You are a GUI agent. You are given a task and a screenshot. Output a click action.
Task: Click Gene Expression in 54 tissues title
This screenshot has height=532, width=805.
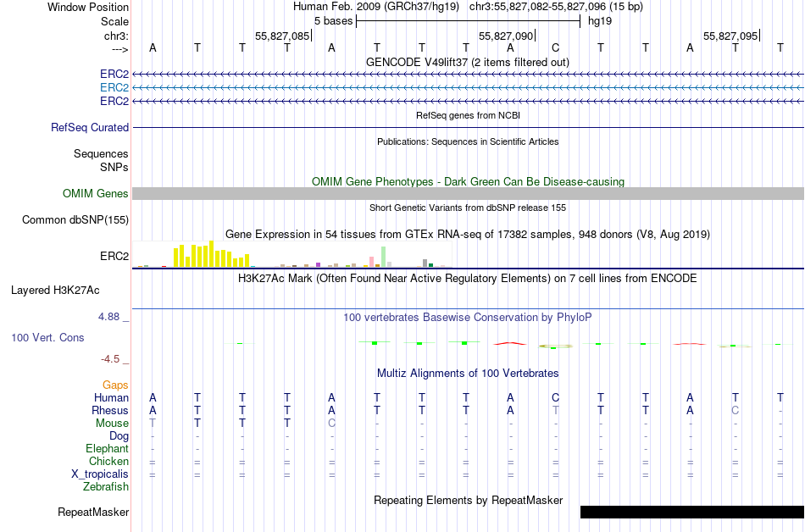click(468, 235)
